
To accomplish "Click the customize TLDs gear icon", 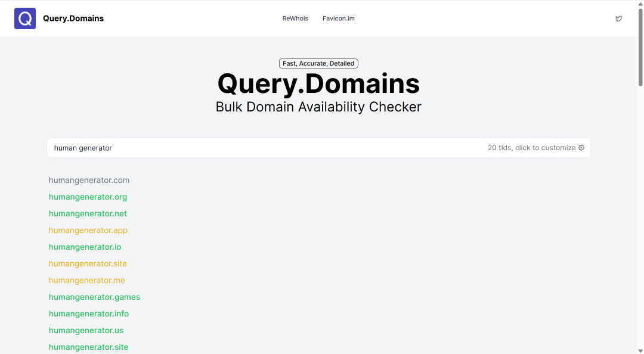I will tap(581, 148).
